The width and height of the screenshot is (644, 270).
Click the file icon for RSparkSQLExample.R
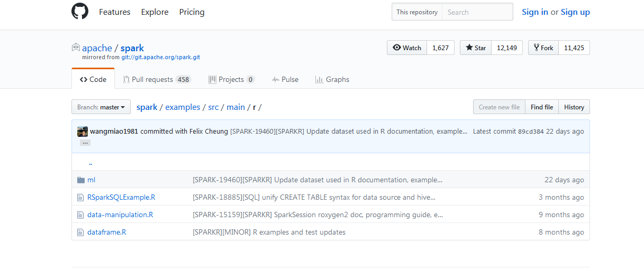point(80,197)
